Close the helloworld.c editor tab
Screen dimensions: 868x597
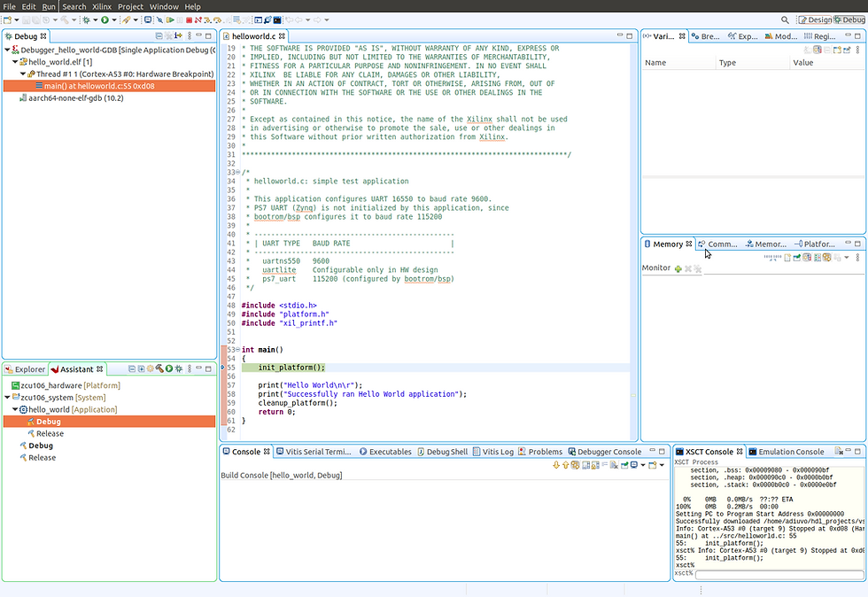[x=282, y=36]
